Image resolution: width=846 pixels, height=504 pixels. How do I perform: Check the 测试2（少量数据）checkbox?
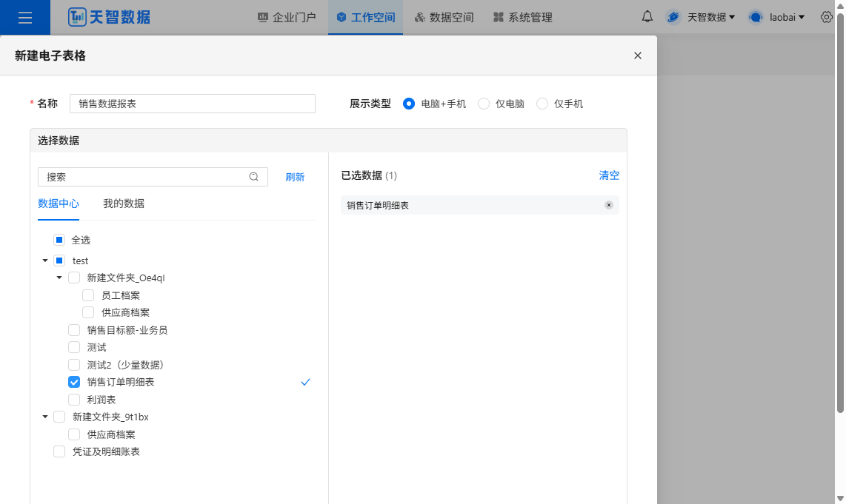74,365
